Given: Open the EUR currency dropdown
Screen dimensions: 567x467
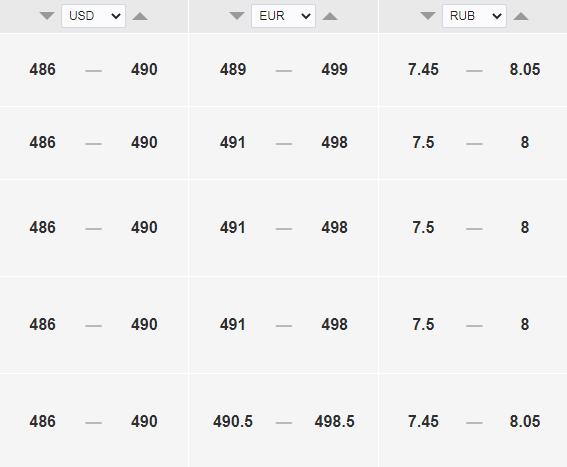Looking at the screenshot, I should click(284, 16).
